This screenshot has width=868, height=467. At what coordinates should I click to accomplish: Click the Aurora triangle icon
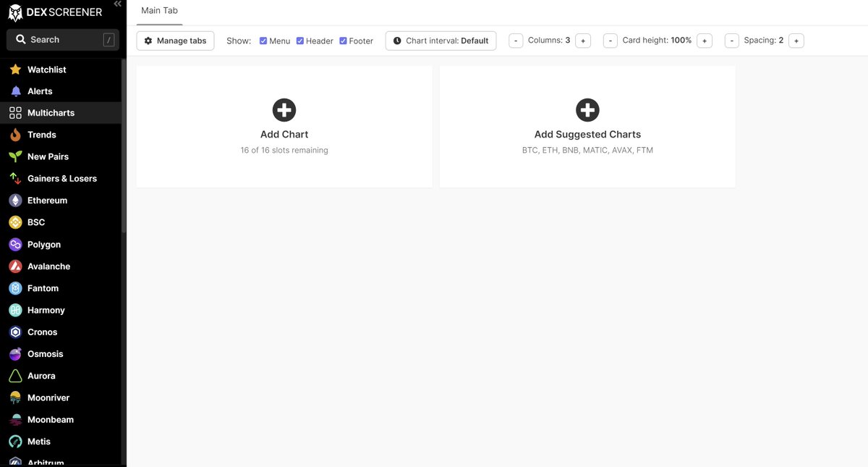tap(15, 376)
